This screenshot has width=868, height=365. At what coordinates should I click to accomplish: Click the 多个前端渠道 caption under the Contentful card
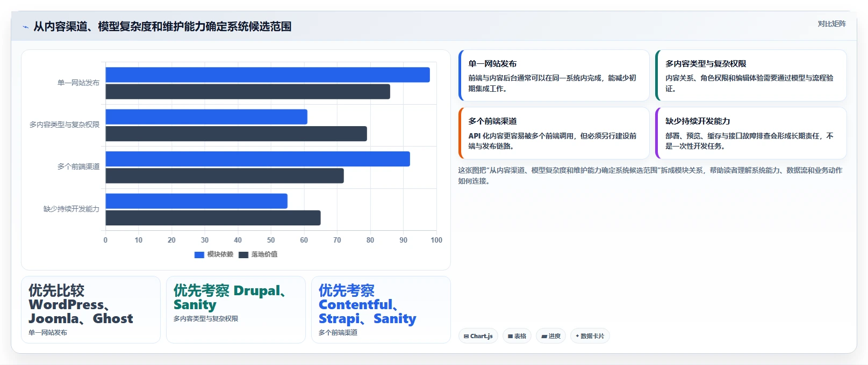pyautogui.click(x=338, y=332)
